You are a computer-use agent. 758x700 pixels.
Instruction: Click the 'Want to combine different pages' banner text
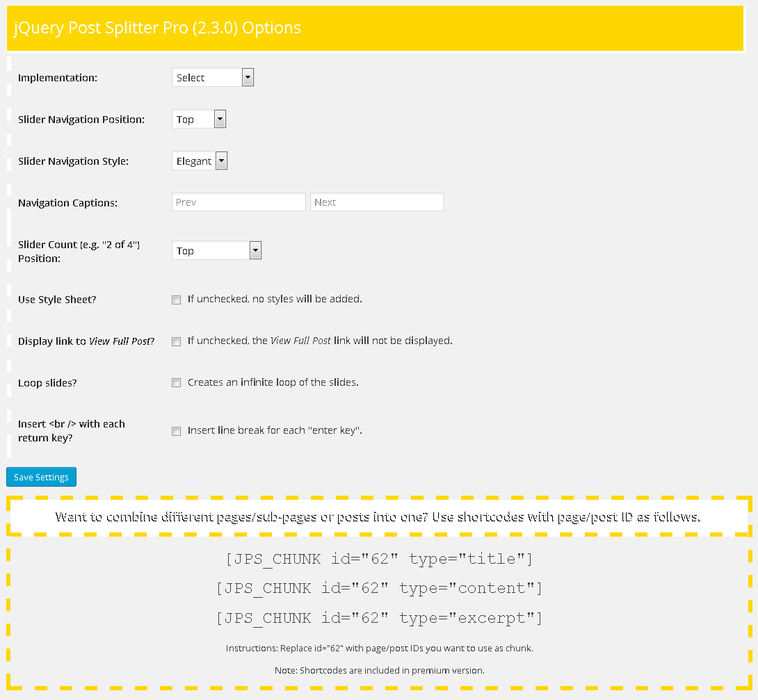[x=378, y=517]
